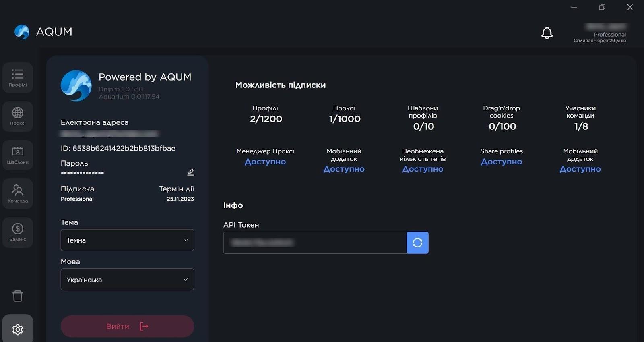The height and width of the screenshot is (342, 644).
Task: Click the expiry date 25.11.2023
Action: point(180,199)
